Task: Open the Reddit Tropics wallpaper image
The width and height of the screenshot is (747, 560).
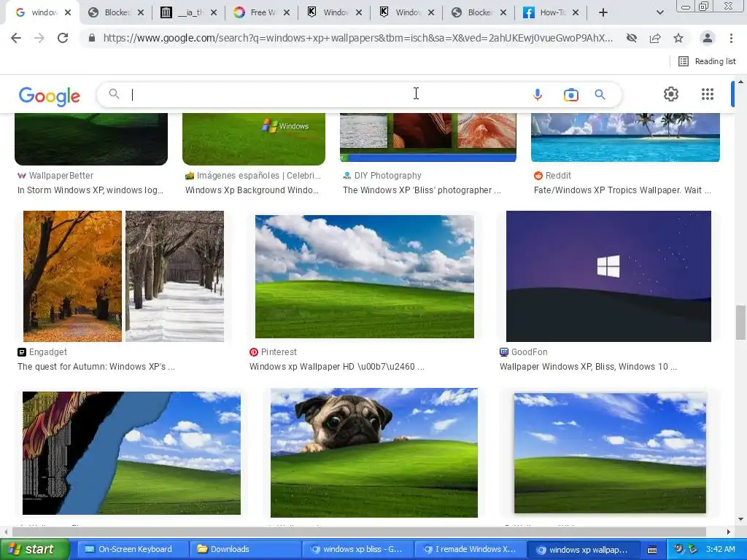Action: point(625,138)
